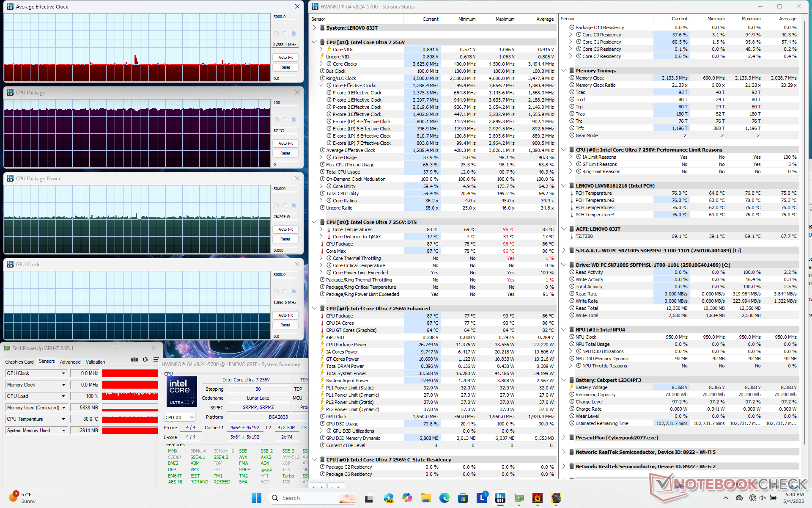
Task: Click Reset in Average Effective Clock graph
Action: (285, 67)
